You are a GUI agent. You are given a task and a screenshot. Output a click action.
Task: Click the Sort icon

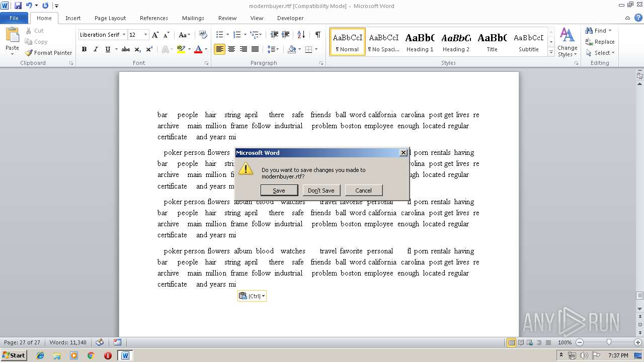pos(301,35)
